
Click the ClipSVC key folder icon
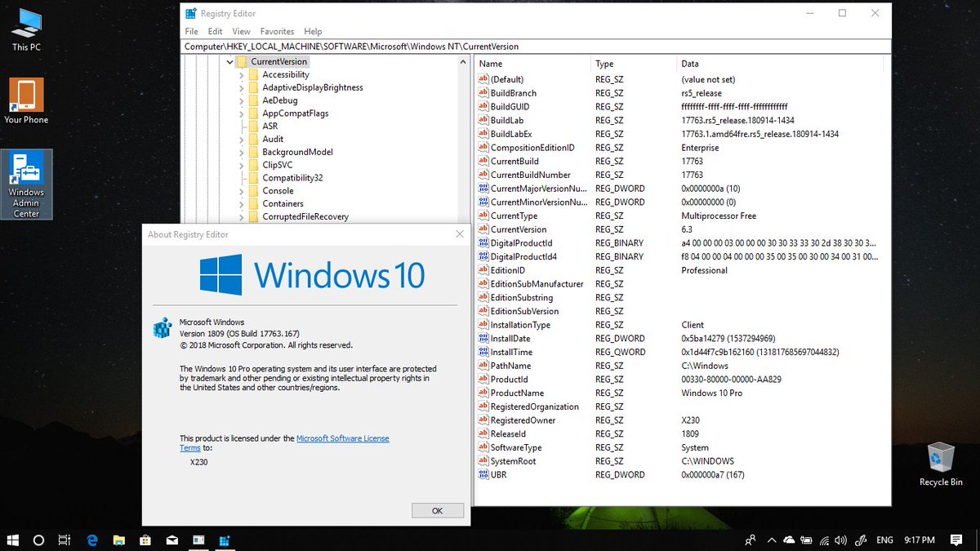point(253,165)
